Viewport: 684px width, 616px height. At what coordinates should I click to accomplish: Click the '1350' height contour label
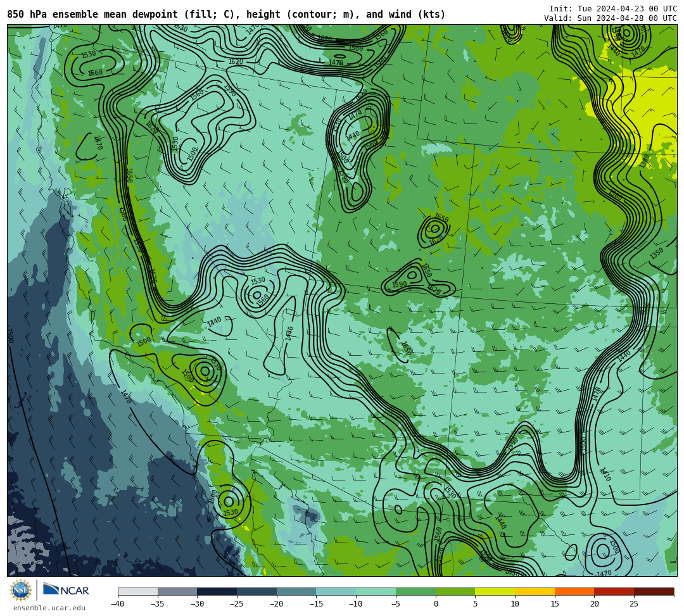[x=657, y=254]
